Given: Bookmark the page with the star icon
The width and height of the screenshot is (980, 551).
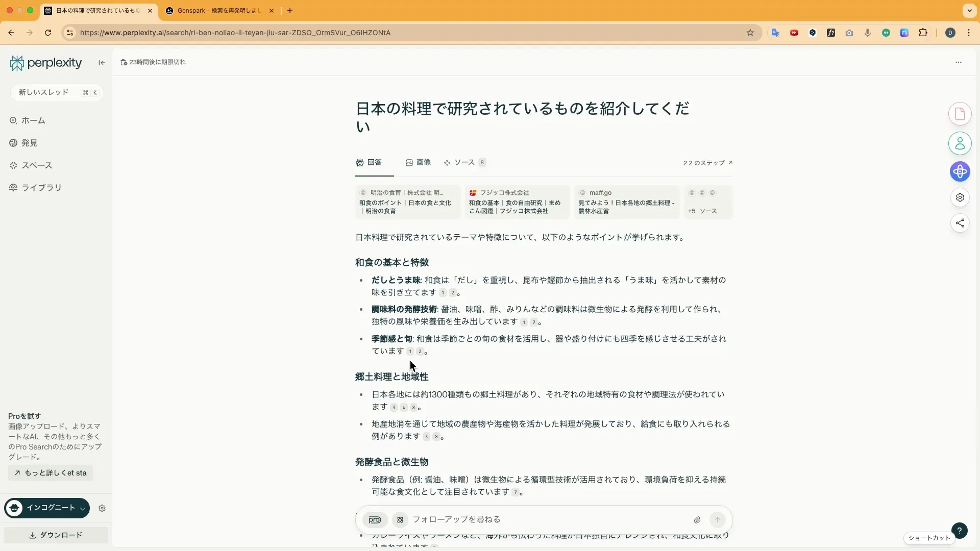Looking at the screenshot, I should click(x=750, y=32).
